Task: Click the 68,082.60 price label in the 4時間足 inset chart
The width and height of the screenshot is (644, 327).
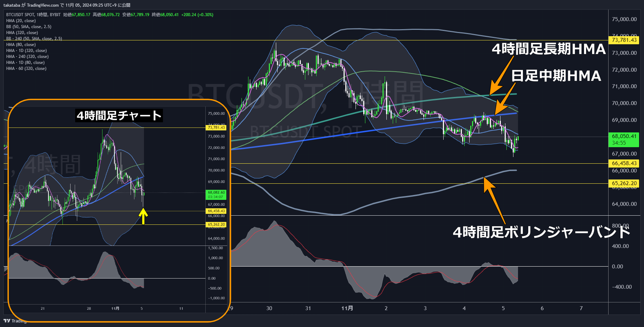Action: coord(216,195)
